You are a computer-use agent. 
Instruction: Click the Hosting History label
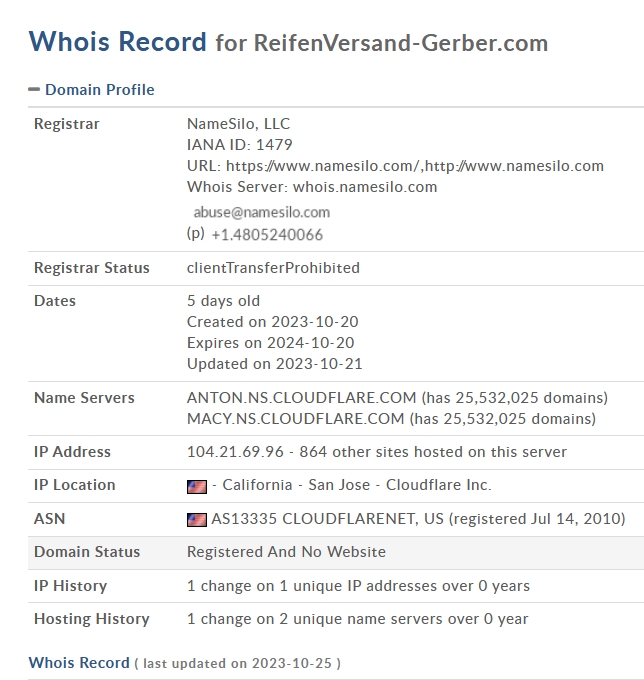click(x=92, y=619)
